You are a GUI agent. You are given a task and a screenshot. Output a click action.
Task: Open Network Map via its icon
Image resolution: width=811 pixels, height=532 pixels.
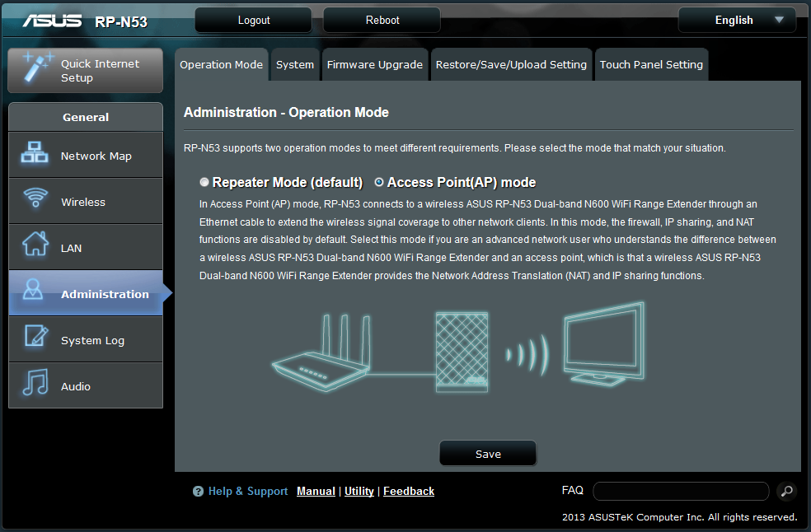click(x=35, y=155)
